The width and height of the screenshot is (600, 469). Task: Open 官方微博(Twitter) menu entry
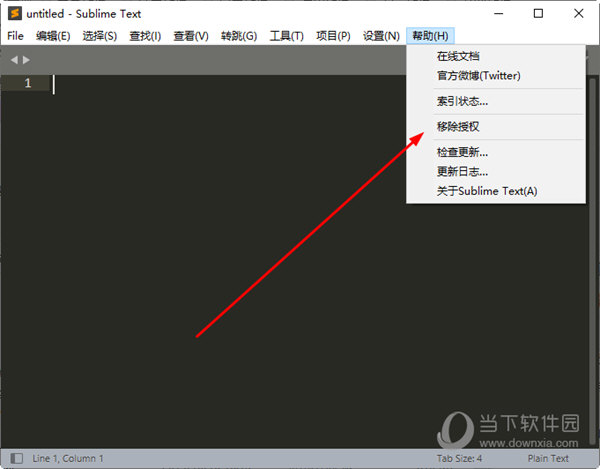pyautogui.click(x=496, y=76)
